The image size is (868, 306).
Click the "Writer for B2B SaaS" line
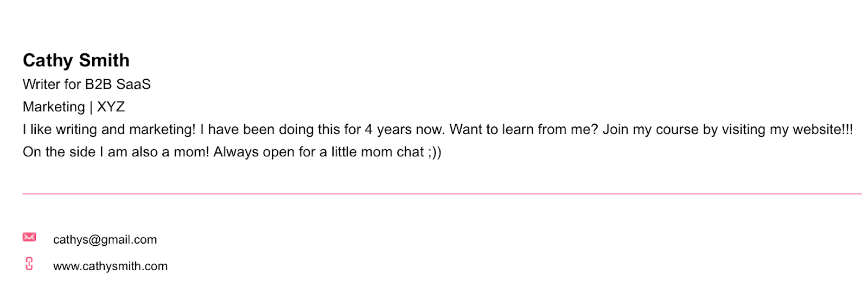87,85
